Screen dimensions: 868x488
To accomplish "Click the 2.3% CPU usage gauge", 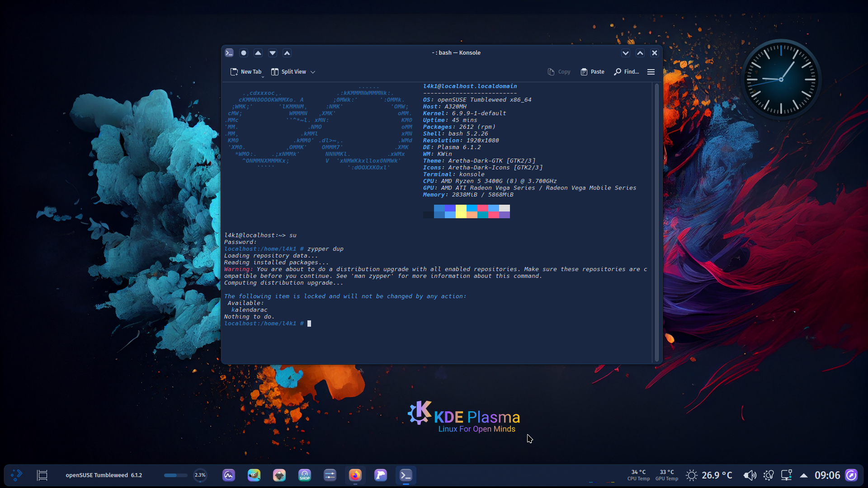I will pyautogui.click(x=200, y=475).
